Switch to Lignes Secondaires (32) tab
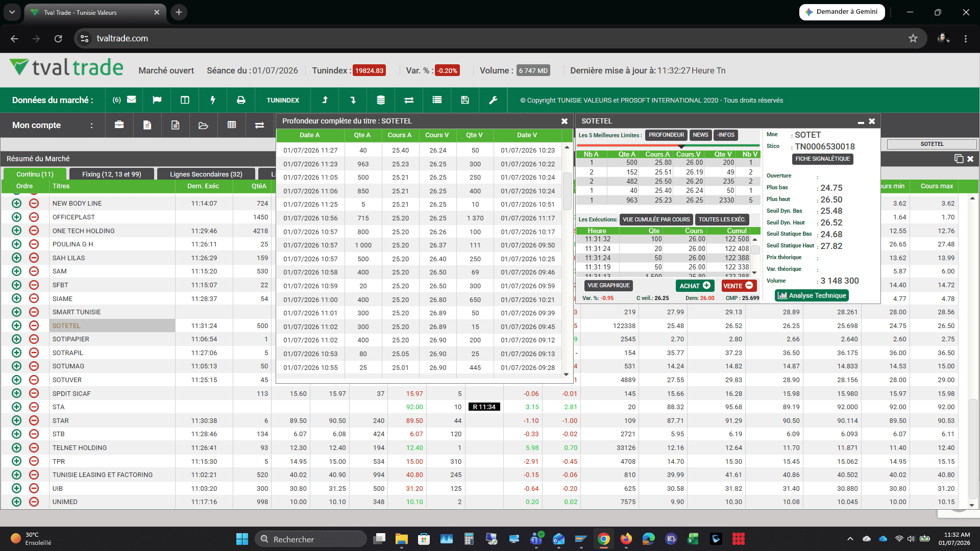The image size is (980, 551). (x=206, y=174)
